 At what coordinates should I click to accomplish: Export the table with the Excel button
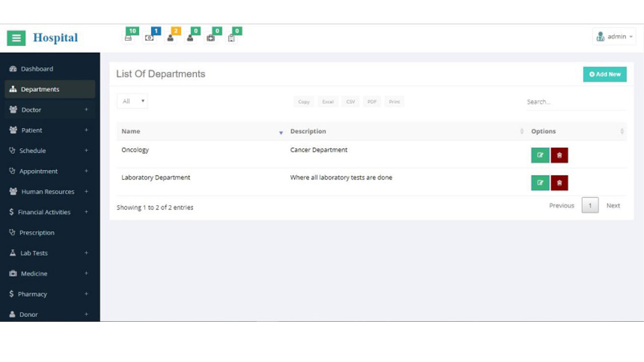(328, 102)
